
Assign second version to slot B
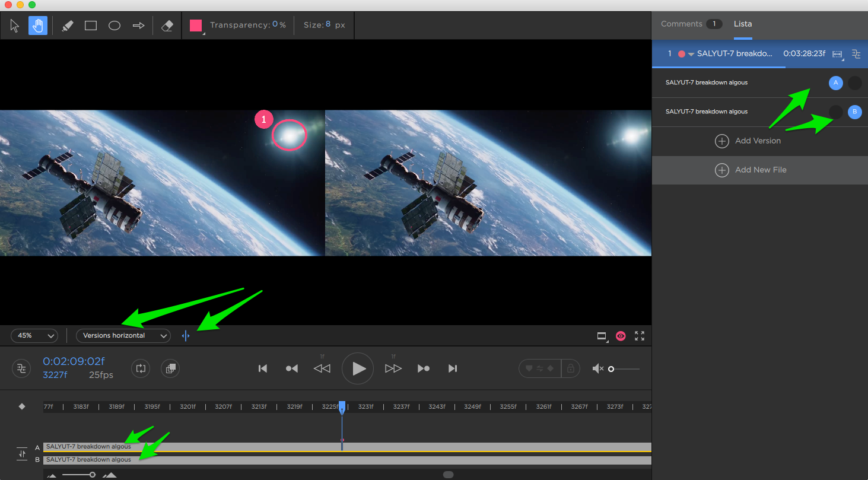855,112
